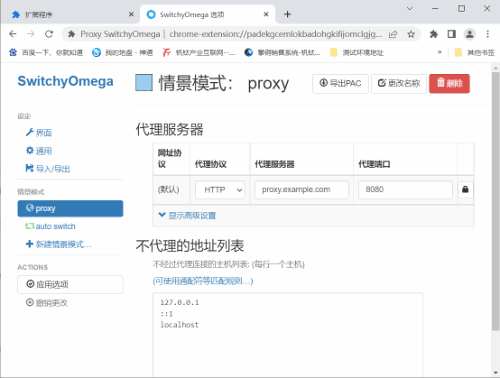Click the page vertical scrollbar

click(x=496, y=200)
